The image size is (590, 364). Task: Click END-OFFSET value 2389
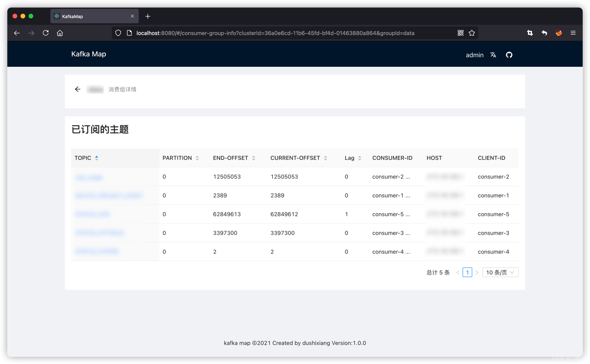tap(220, 195)
